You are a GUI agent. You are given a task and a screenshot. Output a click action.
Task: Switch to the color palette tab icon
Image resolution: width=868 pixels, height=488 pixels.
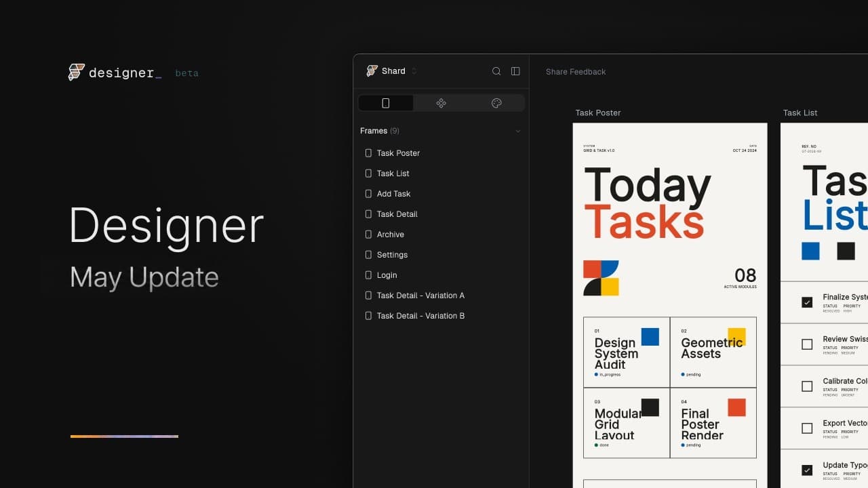coord(496,103)
